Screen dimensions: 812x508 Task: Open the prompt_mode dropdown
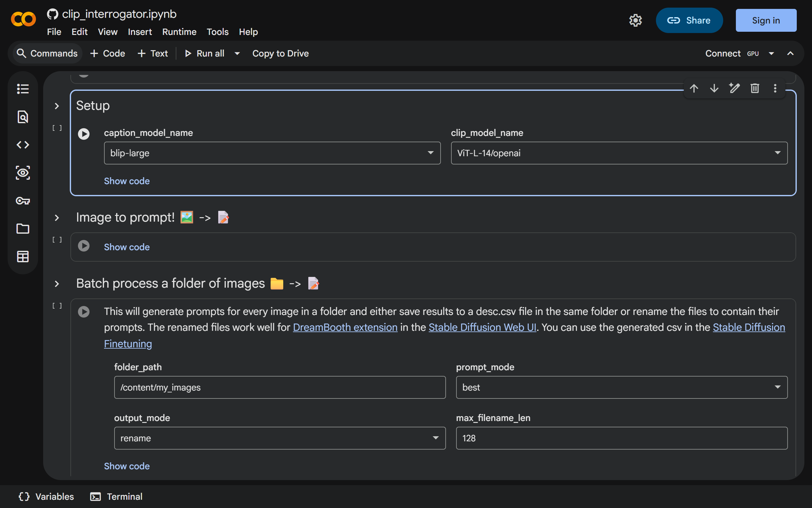pyautogui.click(x=621, y=387)
